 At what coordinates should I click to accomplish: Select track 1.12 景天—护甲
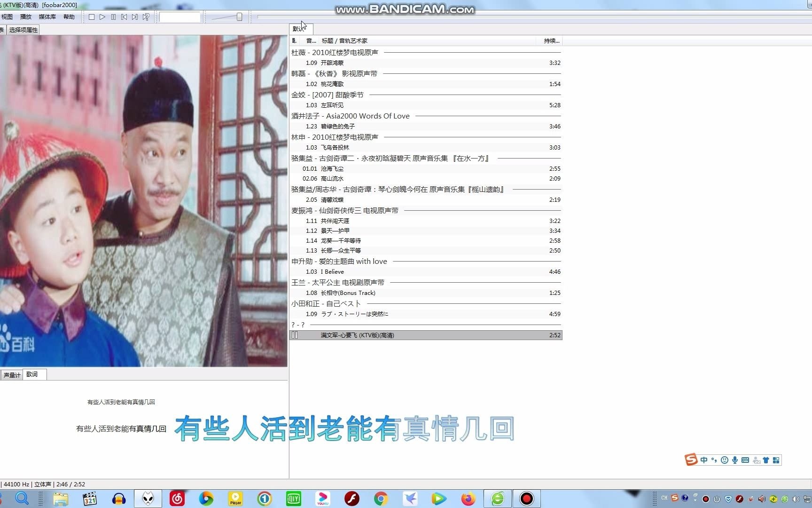[426, 230]
